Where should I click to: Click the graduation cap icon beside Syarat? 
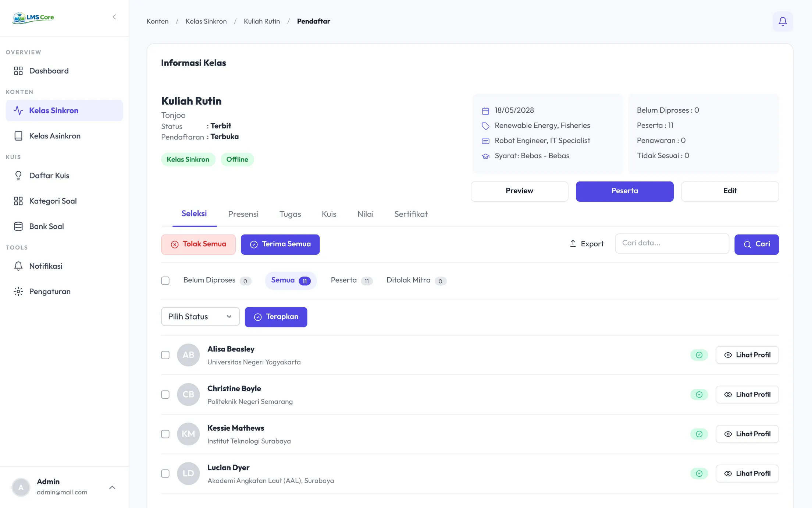coord(485,156)
